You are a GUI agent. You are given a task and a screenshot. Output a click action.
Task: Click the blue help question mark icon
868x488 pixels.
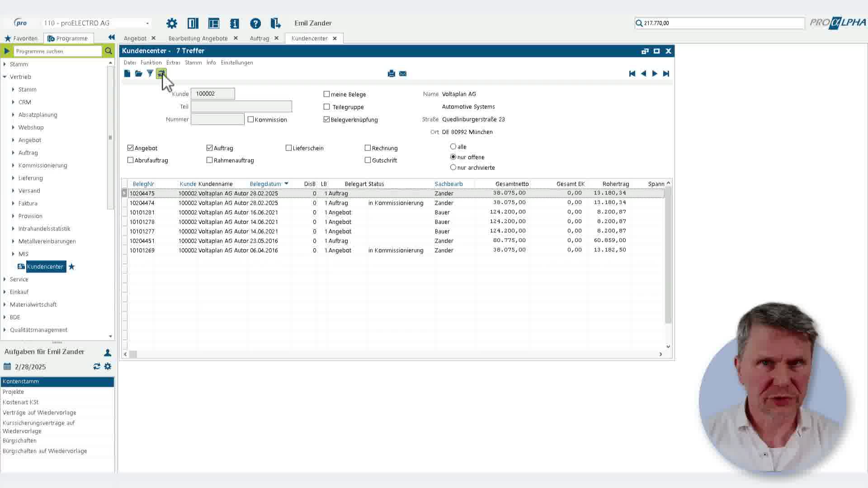pyautogui.click(x=255, y=23)
